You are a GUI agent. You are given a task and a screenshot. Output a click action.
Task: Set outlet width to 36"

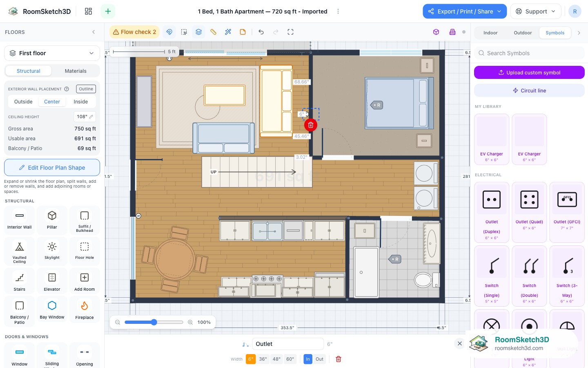263,359
